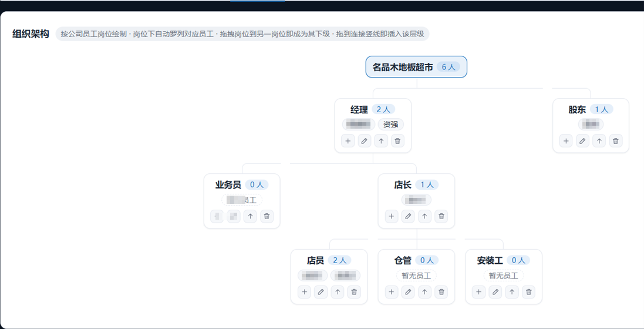
Task: Click the employee chip 资强
Action: coord(390,124)
